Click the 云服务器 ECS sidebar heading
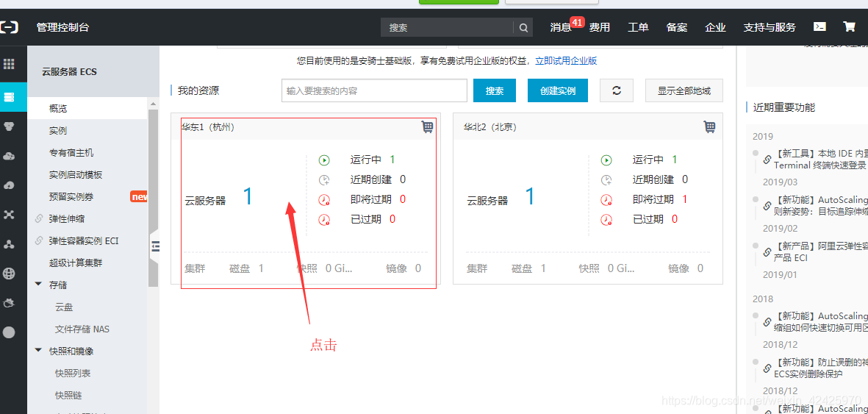868x414 pixels. point(70,71)
